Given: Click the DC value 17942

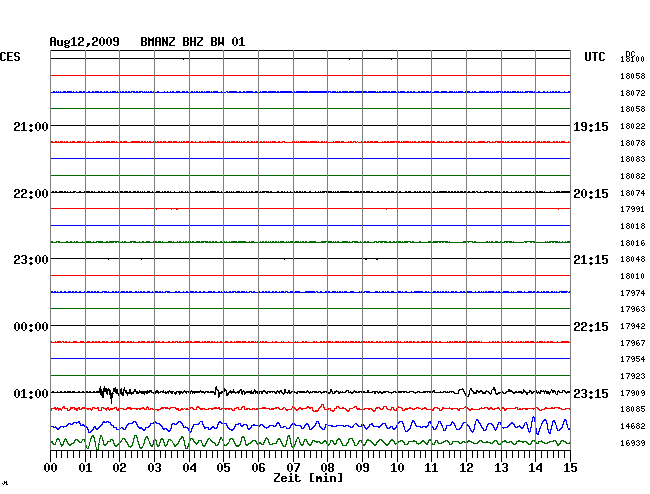Looking at the screenshot, I should point(633,326).
